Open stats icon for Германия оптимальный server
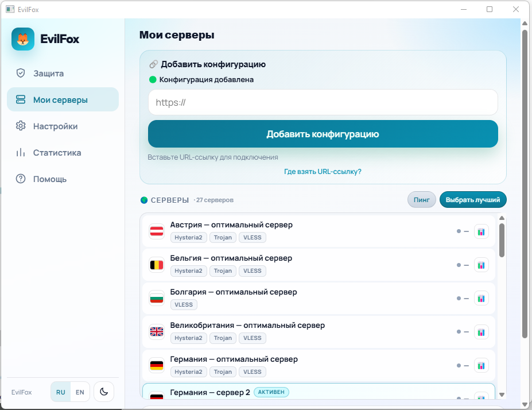532x410 pixels. click(x=481, y=366)
